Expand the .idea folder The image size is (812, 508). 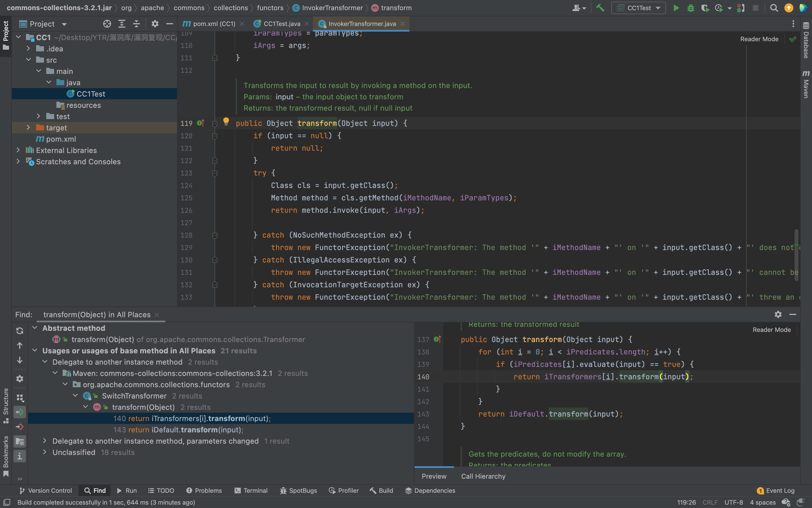[28, 49]
